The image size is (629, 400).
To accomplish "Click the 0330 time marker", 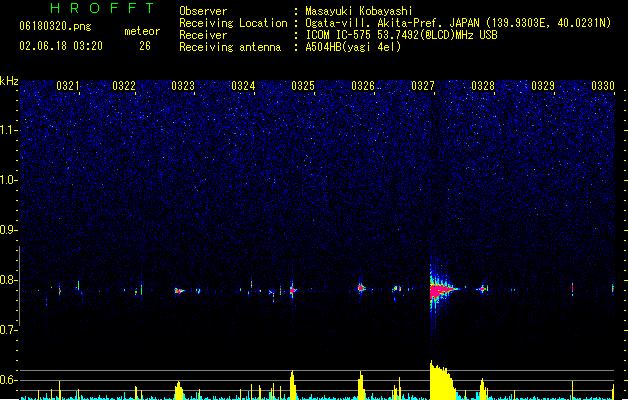I will [x=603, y=86].
